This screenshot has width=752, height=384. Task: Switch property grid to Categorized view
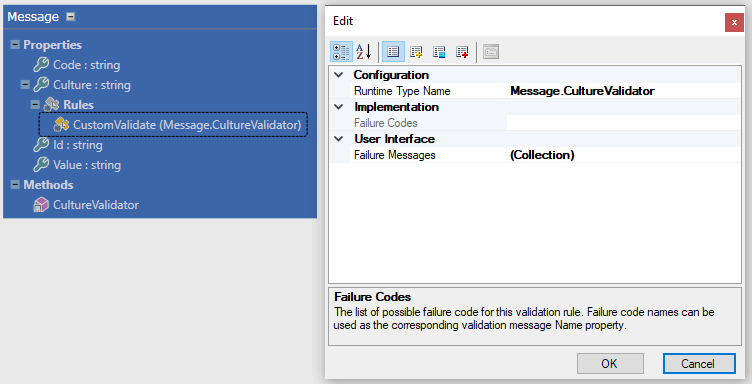pos(341,52)
